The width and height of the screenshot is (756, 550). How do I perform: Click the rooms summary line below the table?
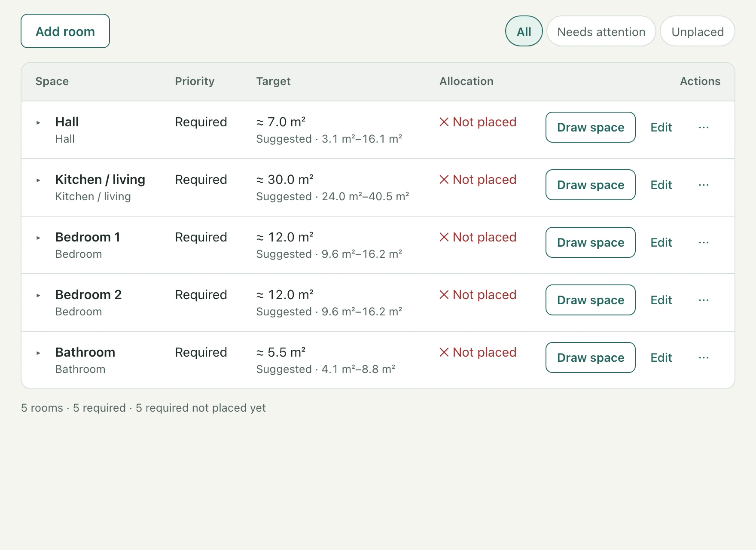coord(143,408)
